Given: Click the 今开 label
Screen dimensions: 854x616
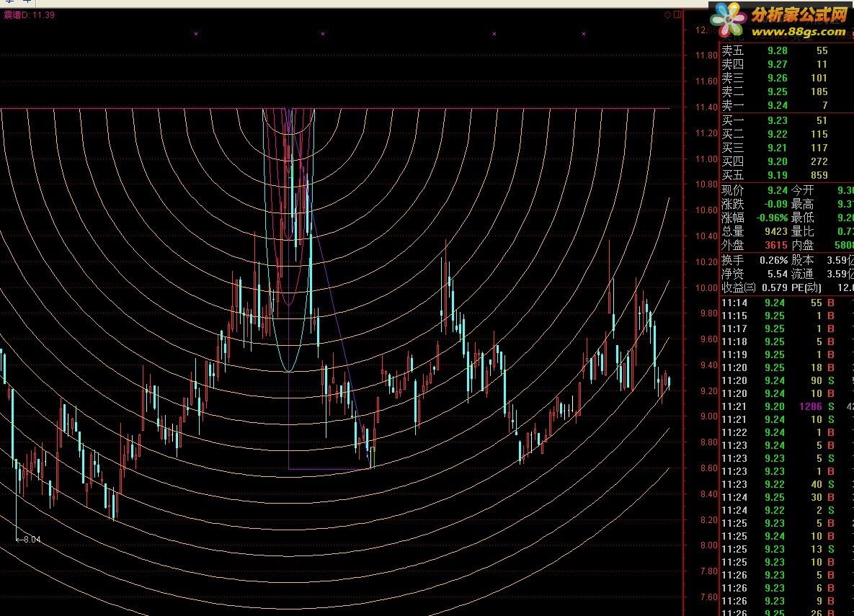Looking at the screenshot, I should 802,190.
